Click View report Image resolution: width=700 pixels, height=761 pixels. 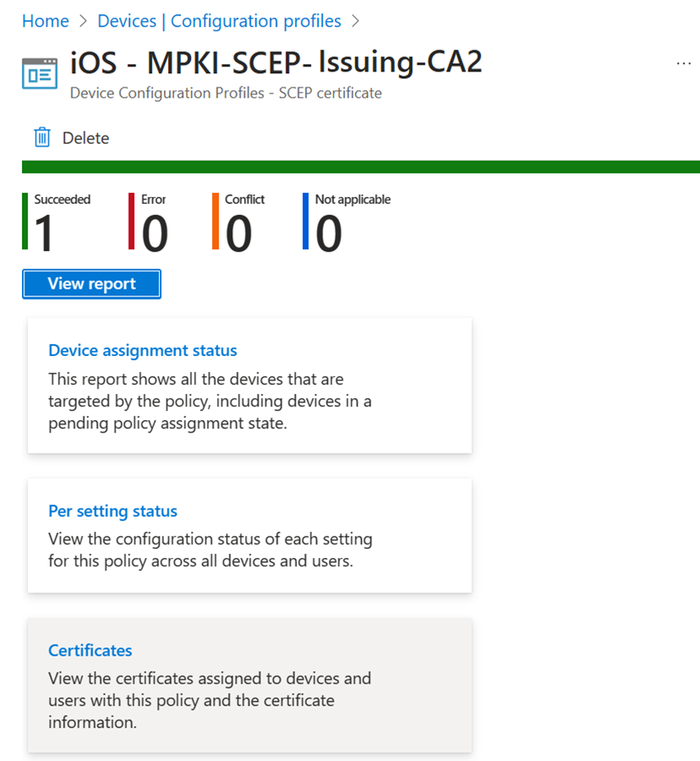91,284
